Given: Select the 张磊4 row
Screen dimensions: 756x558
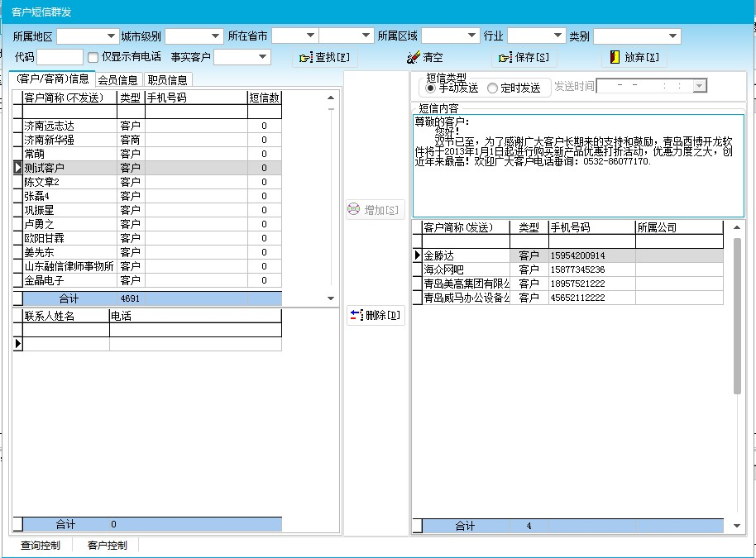Looking at the screenshot, I should [x=147, y=196].
